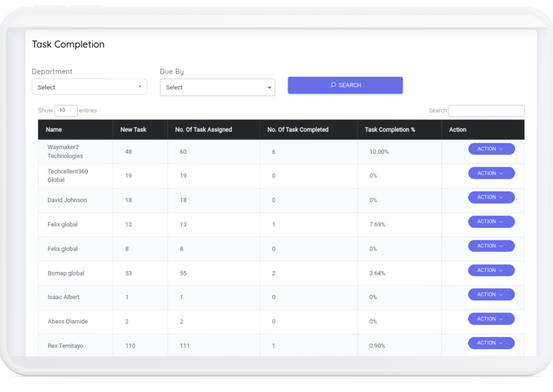Screen dimensions: 553x392
Task: Expand ACTION dropdown for Rex Temitayo
Action: (491, 343)
